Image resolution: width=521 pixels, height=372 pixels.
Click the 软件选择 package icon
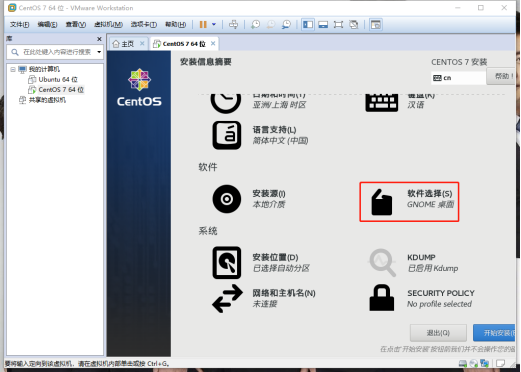point(382,202)
